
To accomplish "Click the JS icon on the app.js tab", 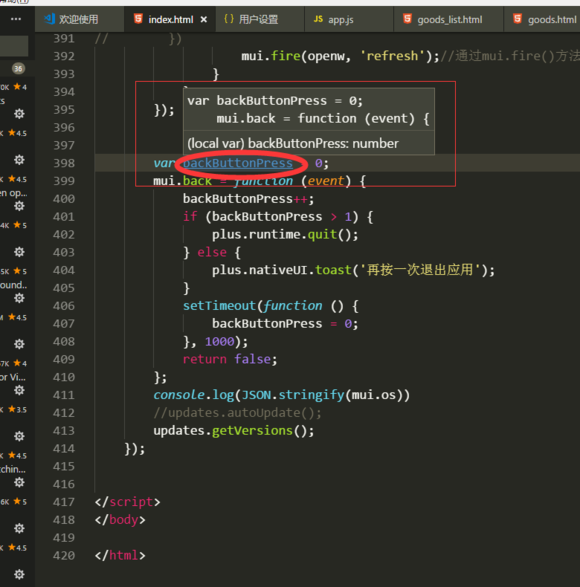I will click(318, 19).
